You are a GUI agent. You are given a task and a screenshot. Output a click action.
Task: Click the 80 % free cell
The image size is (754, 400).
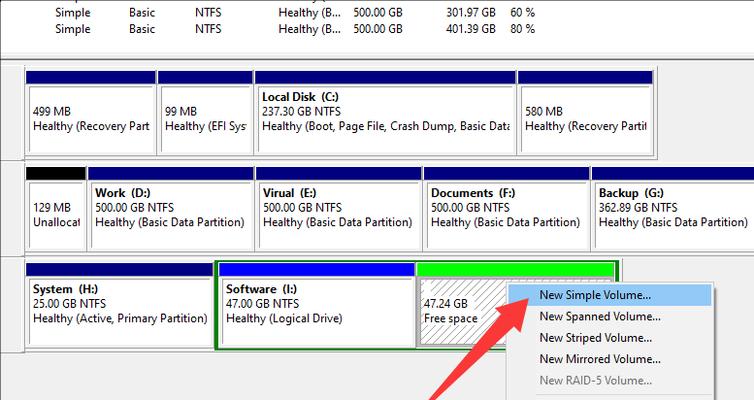click(x=523, y=29)
